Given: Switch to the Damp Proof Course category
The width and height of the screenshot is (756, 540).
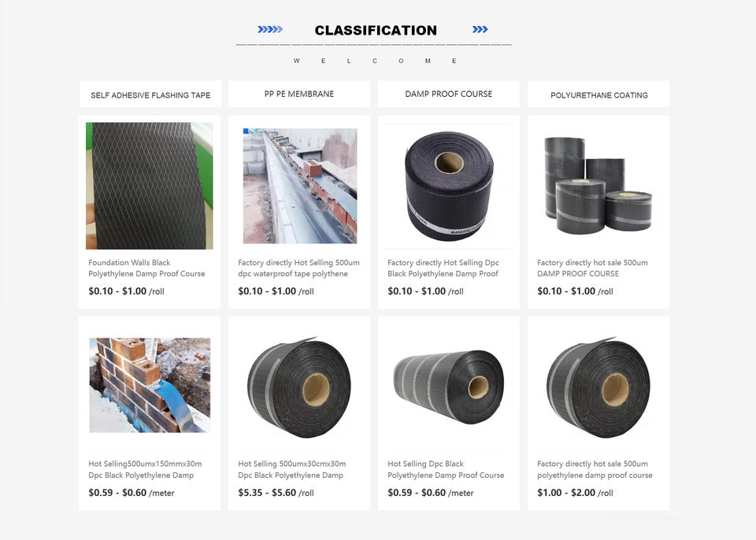Looking at the screenshot, I should (x=448, y=94).
